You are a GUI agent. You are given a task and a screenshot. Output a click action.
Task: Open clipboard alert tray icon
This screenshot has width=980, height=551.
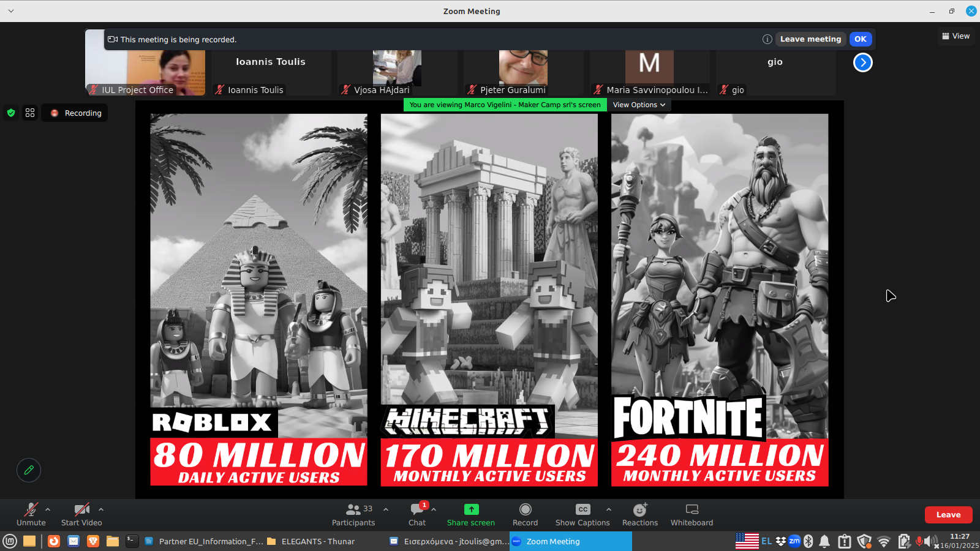pyautogui.click(x=845, y=541)
